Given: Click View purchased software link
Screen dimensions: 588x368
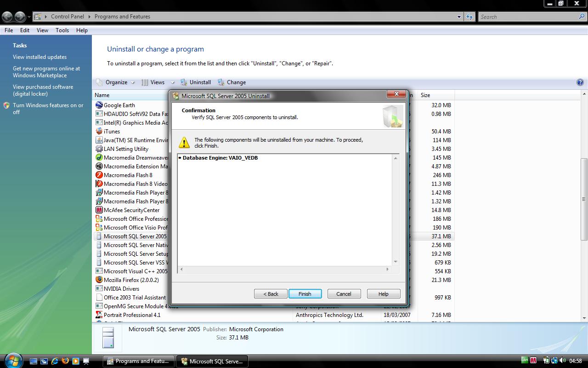Looking at the screenshot, I should [x=43, y=90].
